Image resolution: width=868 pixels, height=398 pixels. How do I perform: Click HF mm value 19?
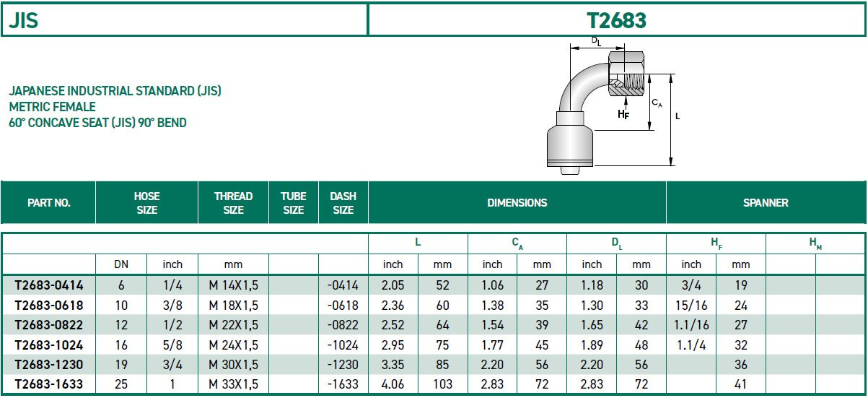coord(741,285)
